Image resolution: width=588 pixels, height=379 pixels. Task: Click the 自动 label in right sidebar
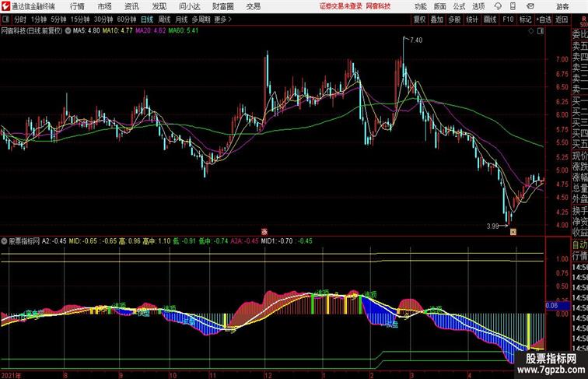point(579,244)
